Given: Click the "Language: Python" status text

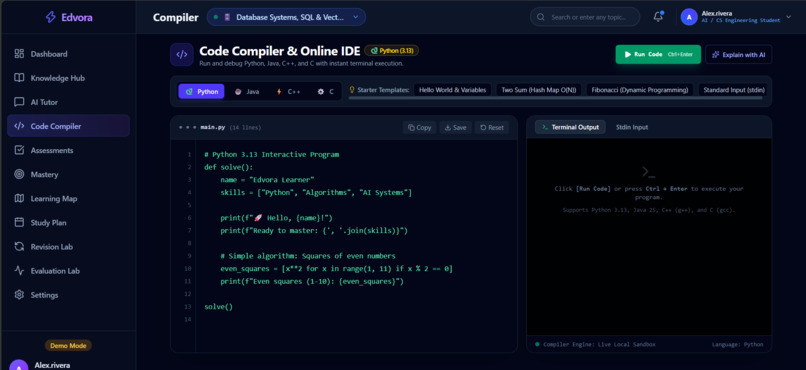Looking at the screenshot, I should point(738,344).
